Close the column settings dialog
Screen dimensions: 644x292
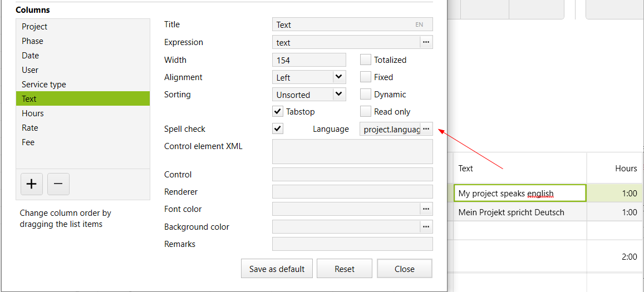coord(404,269)
